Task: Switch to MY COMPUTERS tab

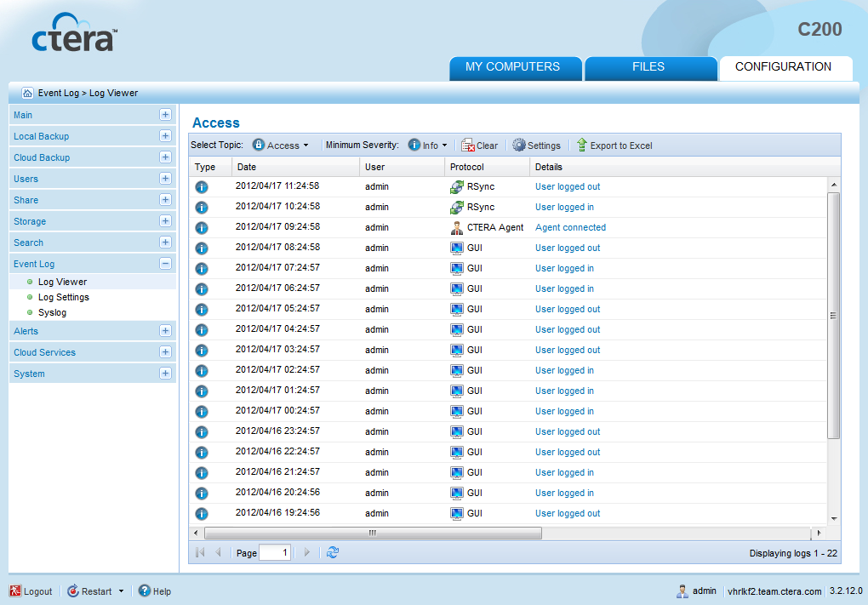Action: click(516, 67)
